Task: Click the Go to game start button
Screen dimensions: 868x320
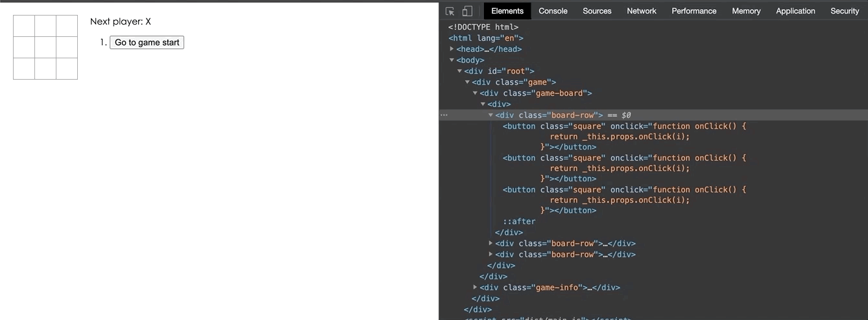Action: 147,42
